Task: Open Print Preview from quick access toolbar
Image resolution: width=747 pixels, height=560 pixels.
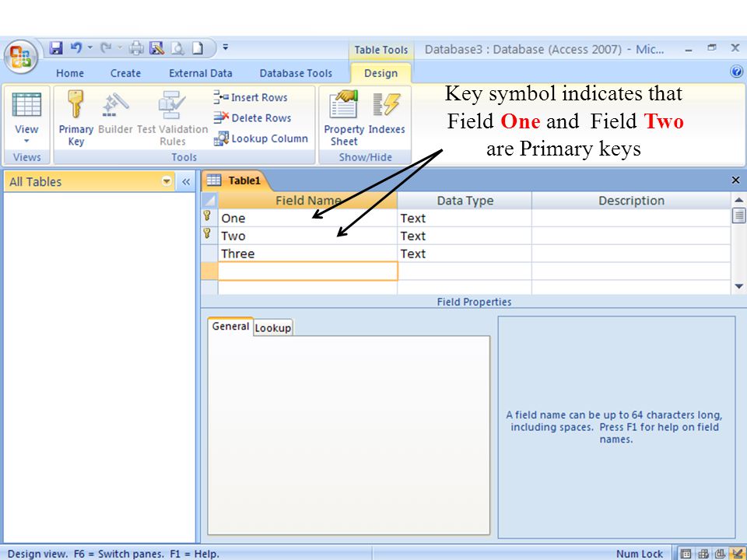Action: [x=177, y=48]
